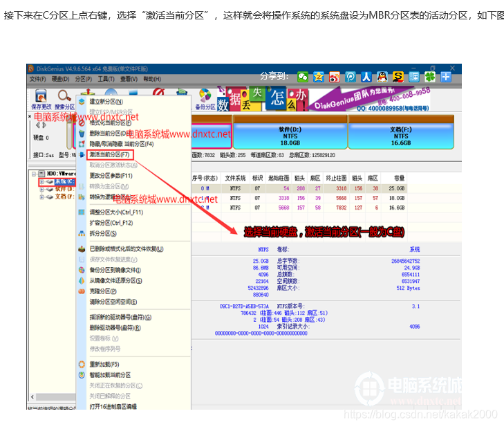This screenshot has width=504, height=427.
Task: Open more share options plus icon
Action: [x=446, y=77]
